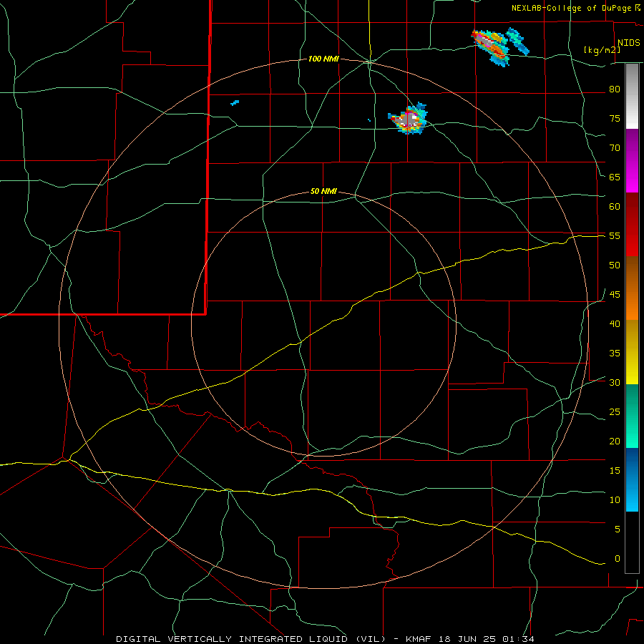
Task: Click the small isolated blue echo northwest of radar
Action: 235,102
